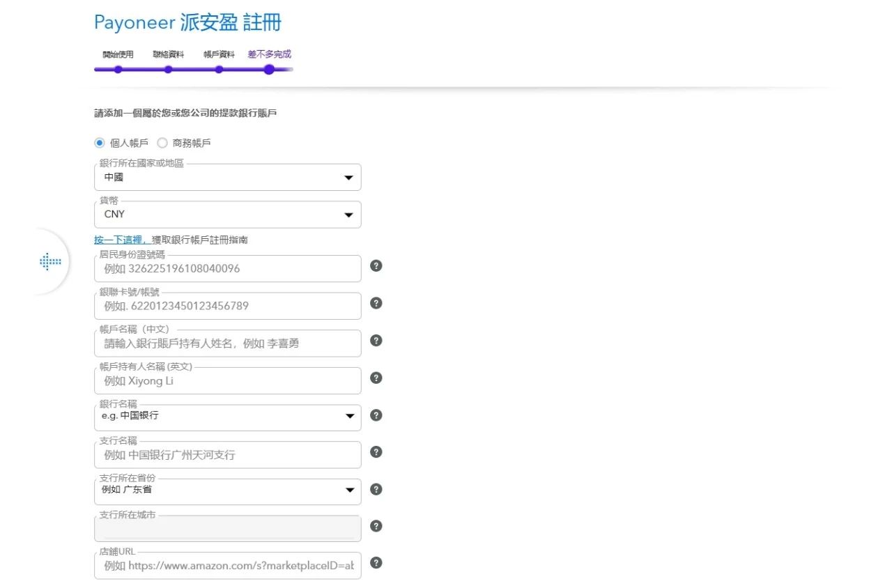Select the 個人帳戶 radio button
This screenshot has height=588, width=892.
click(99, 143)
